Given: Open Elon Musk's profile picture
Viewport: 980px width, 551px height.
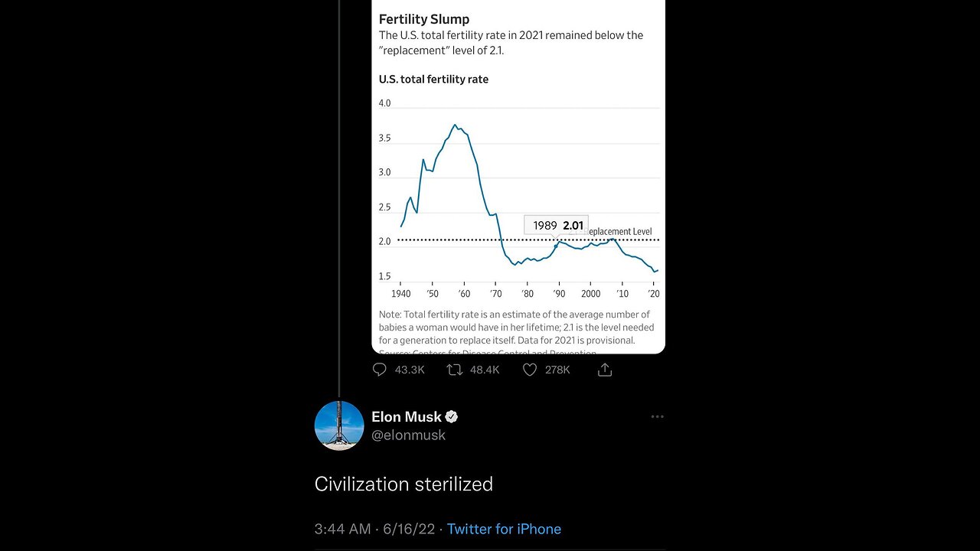Looking at the screenshot, I should [x=339, y=425].
